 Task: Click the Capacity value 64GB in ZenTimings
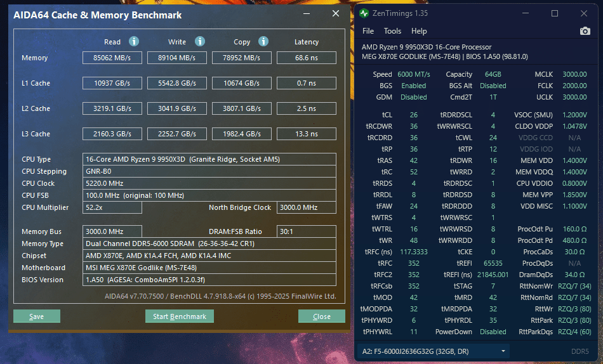click(493, 74)
